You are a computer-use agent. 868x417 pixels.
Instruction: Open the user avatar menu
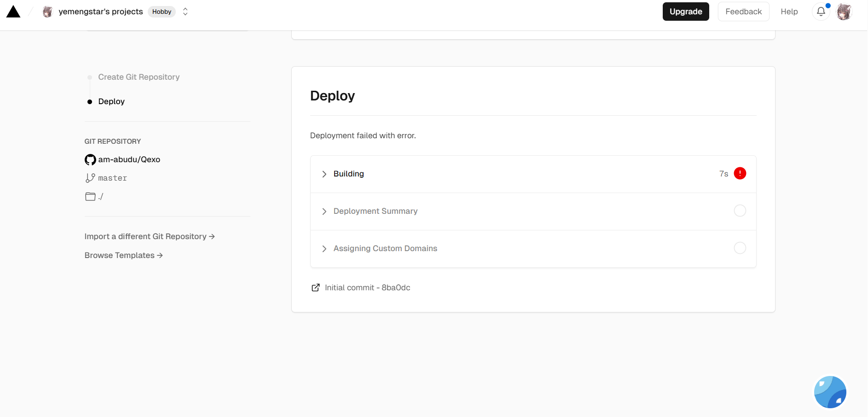pyautogui.click(x=844, y=12)
